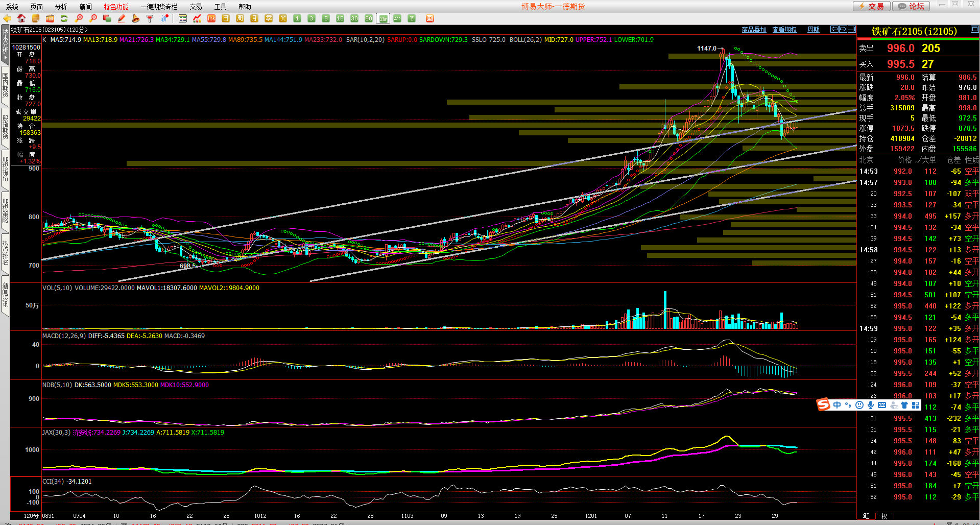Viewport: 980px width, 525px height.
Task: Click the notebook toolbar icon
Action: [36, 18]
